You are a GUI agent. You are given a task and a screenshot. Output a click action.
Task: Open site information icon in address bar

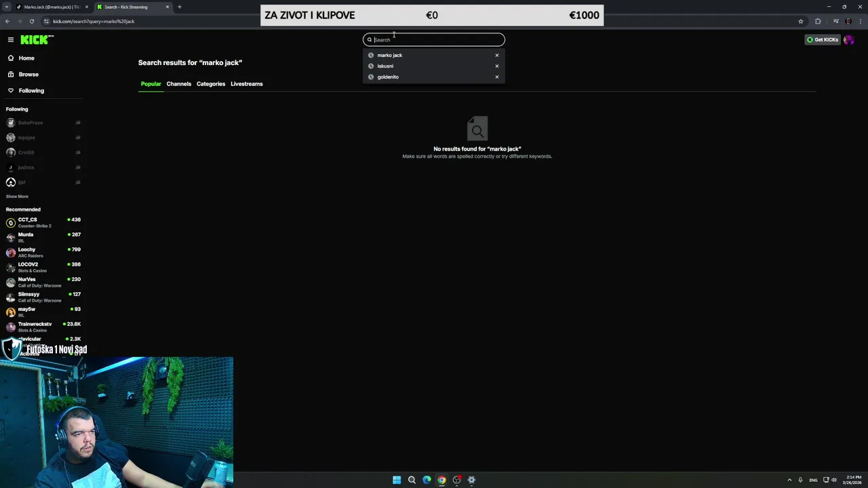tap(45, 21)
